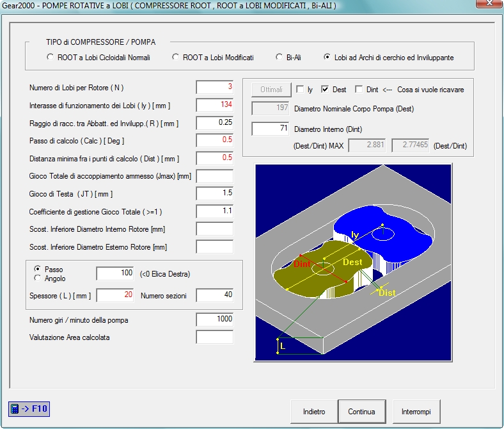Edit the Numero sezioni field showing 40
504x429 pixels.
pos(215,295)
